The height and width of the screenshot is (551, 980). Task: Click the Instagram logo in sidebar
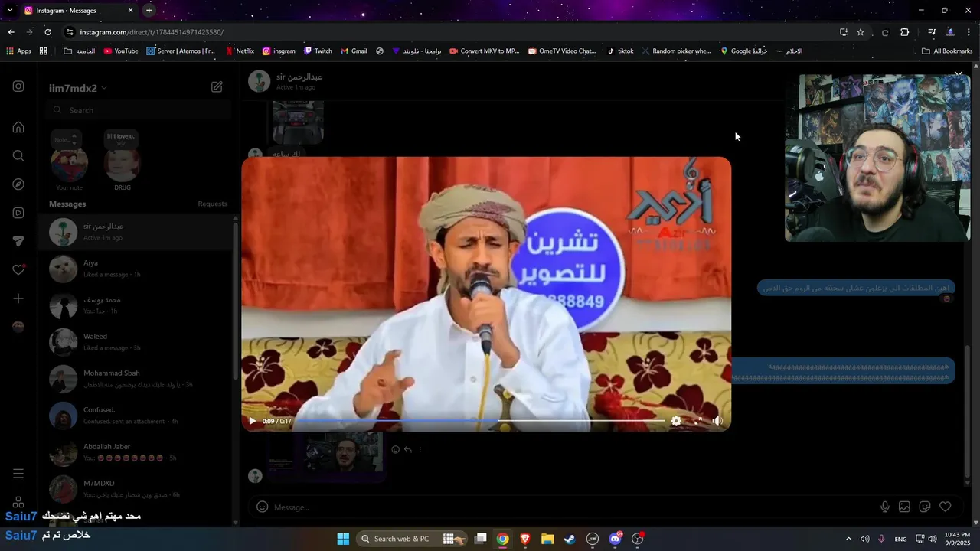(18, 86)
